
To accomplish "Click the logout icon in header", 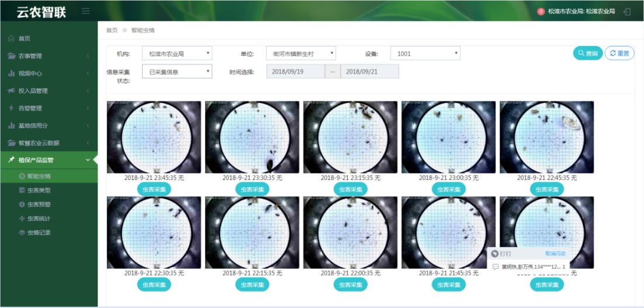I will [627, 11].
